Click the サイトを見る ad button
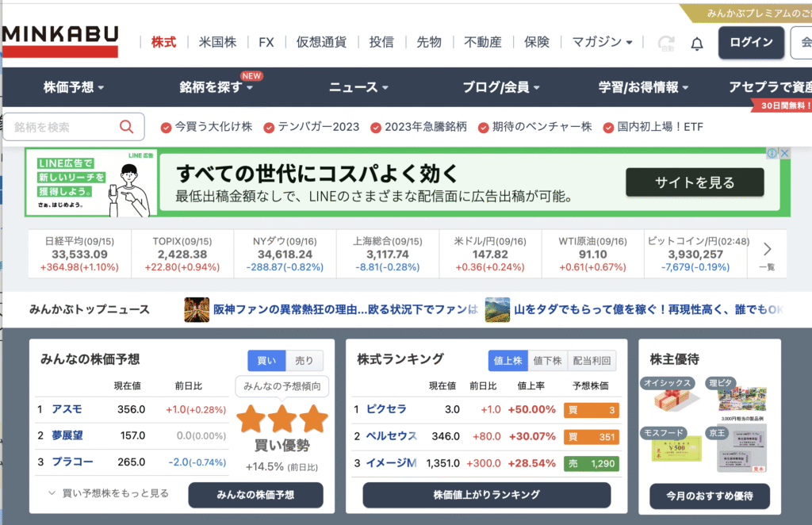The image size is (812, 525). [x=695, y=182]
